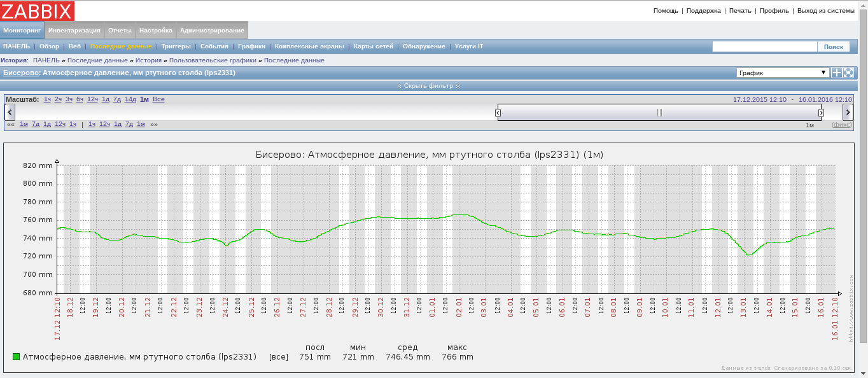
Task: Click the start date 17.12.2015 12:10
Action: click(760, 99)
